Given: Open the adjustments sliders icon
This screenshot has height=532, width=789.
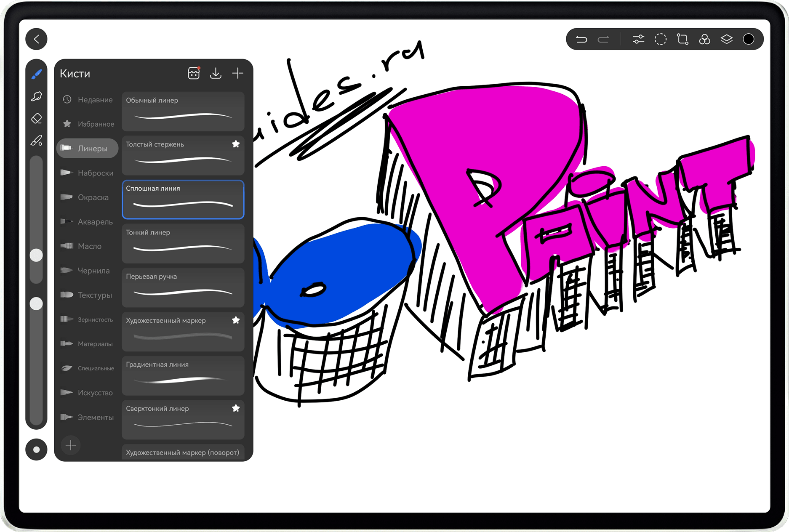Looking at the screenshot, I should point(638,39).
